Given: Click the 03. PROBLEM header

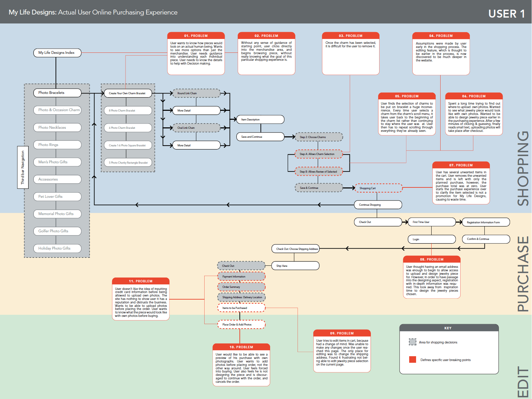Looking at the screenshot, I should (351, 36).
